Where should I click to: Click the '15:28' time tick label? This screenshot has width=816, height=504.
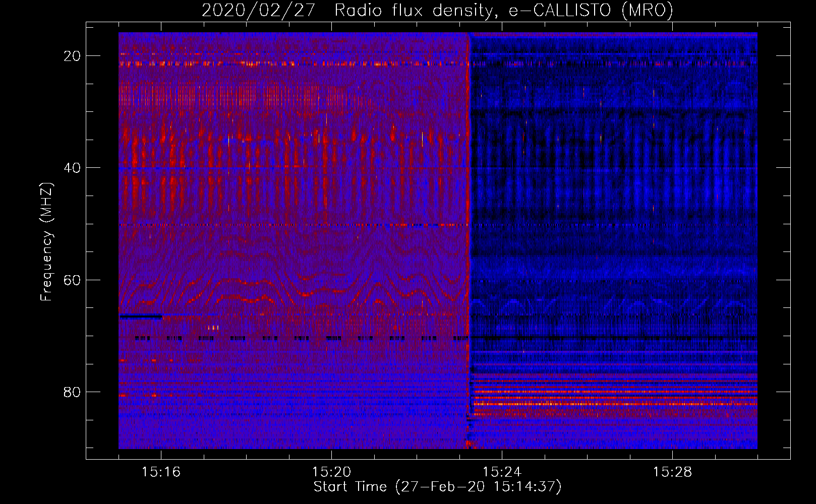(x=672, y=472)
